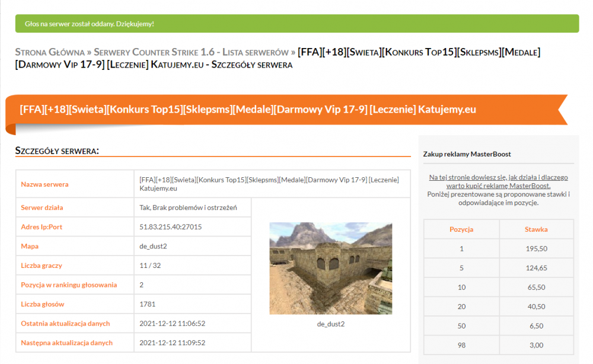Click the 'Zakup reklamy MasterBoost' heading
The image size is (593, 364).
tap(467, 154)
